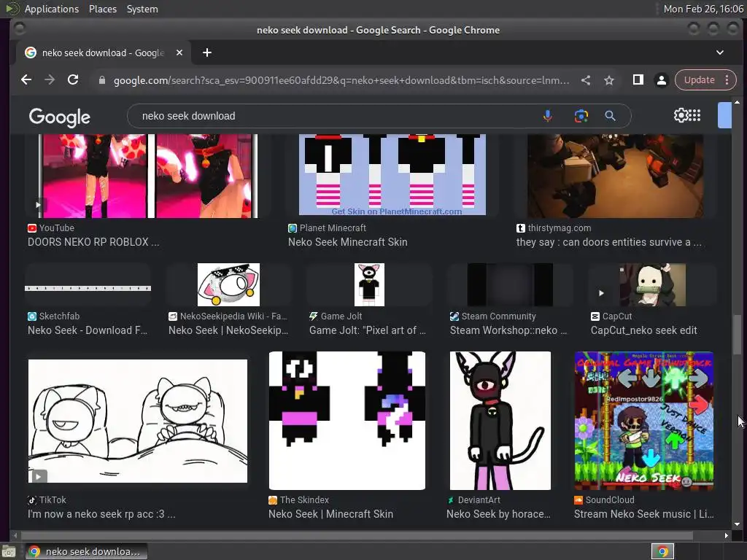
Task: Click the scroll-up arrow of vertical scrollbar
Action: [x=737, y=102]
